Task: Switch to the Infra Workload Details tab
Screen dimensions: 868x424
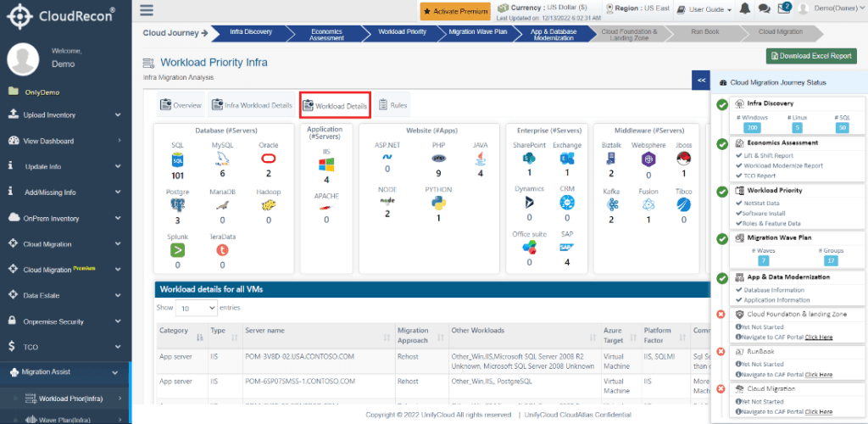Action: pos(251,104)
